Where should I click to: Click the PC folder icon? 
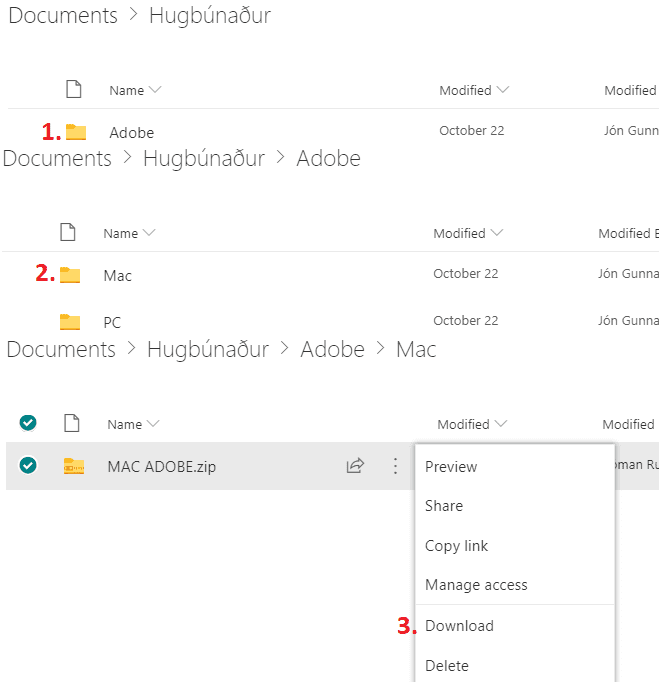[x=70, y=321]
